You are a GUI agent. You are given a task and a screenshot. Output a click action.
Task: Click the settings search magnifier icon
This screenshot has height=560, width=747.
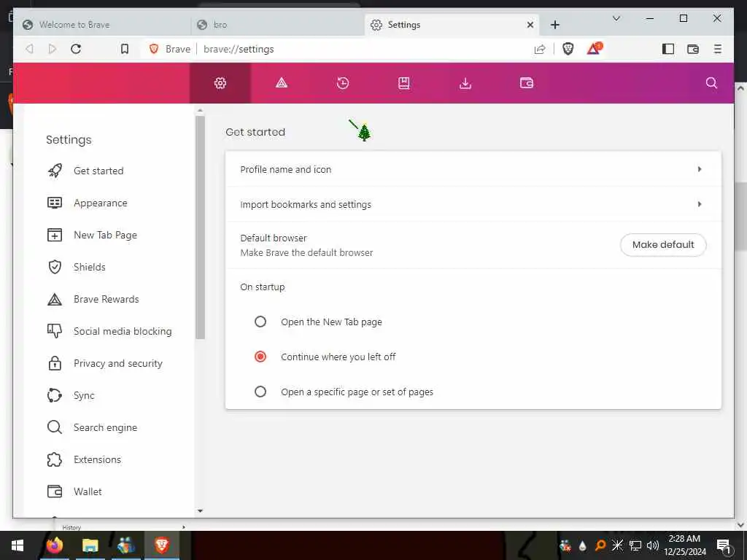pyautogui.click(x=711, y=83)
